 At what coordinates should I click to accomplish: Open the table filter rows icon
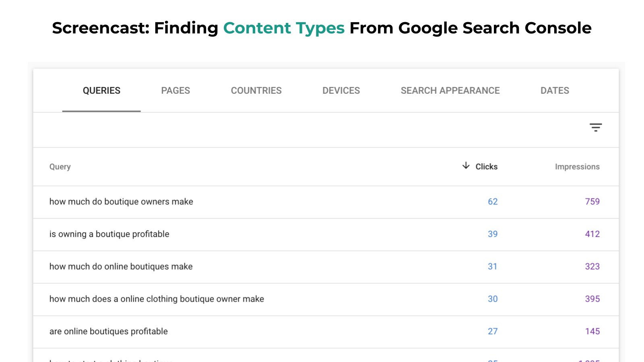(595, 128)
